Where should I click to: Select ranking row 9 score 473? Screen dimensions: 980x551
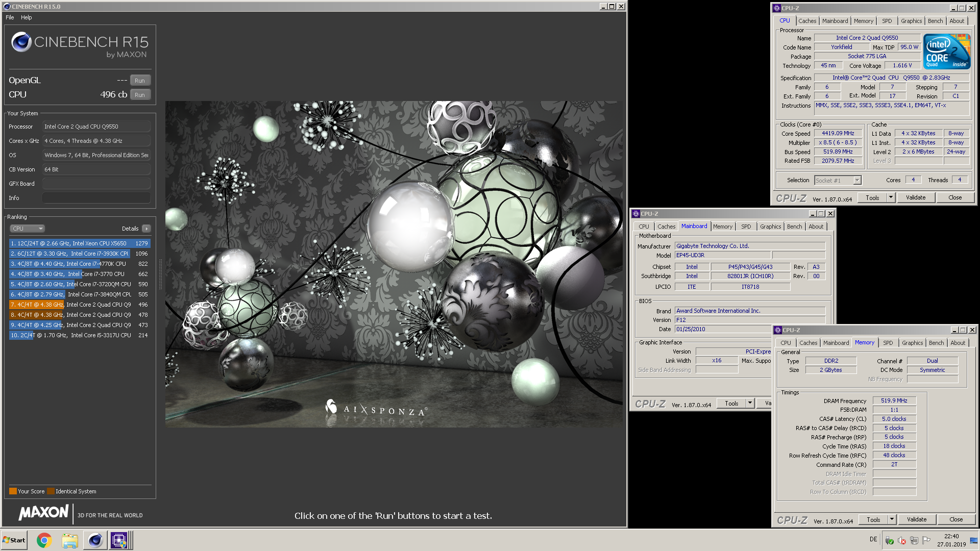[80, 325]
